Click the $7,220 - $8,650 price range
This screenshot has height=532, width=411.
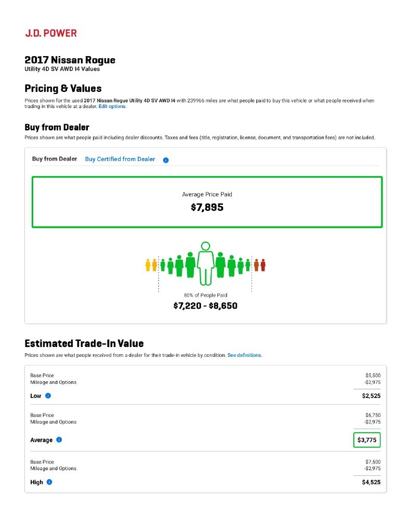205,306
